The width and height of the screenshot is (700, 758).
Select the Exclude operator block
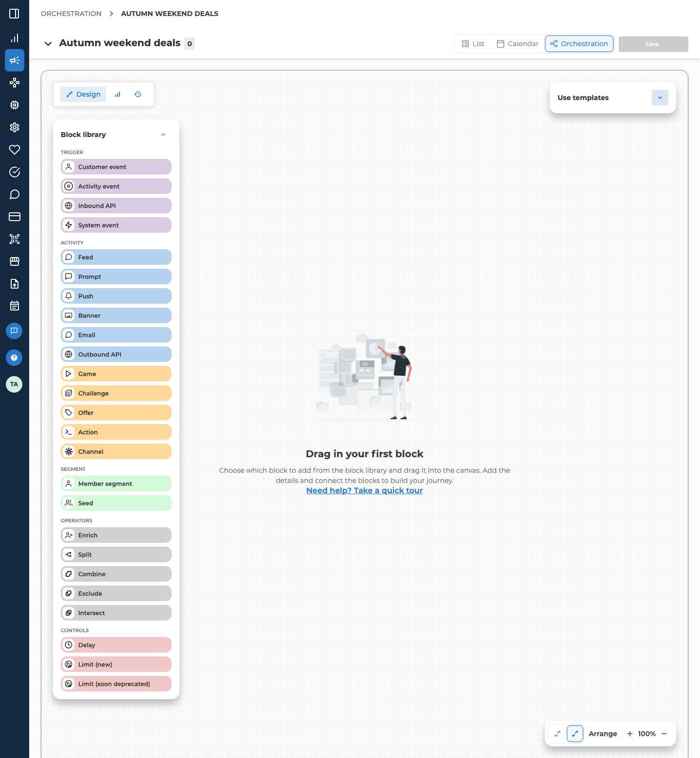click(116, 593)
